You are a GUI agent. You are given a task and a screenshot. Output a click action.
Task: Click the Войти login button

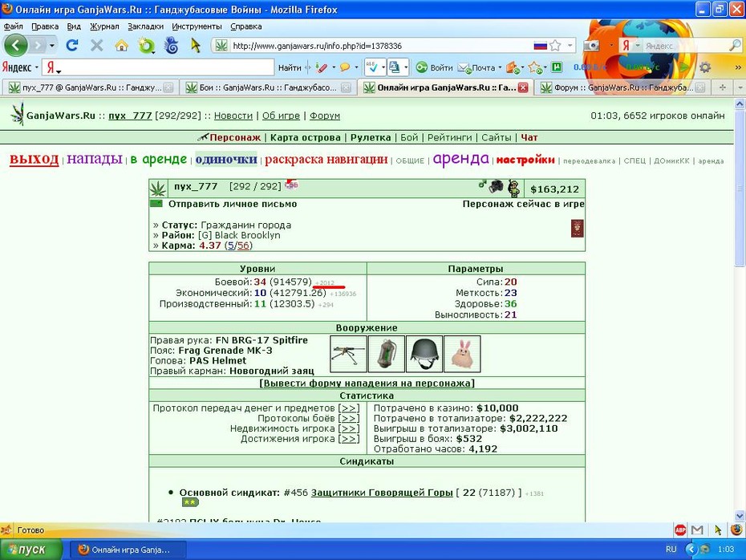click(x=435, y=67)
